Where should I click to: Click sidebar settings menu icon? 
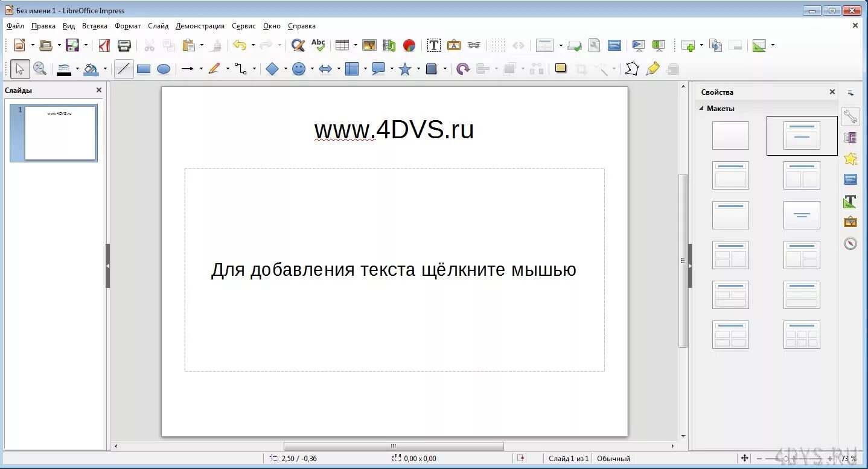click(850, 93)
